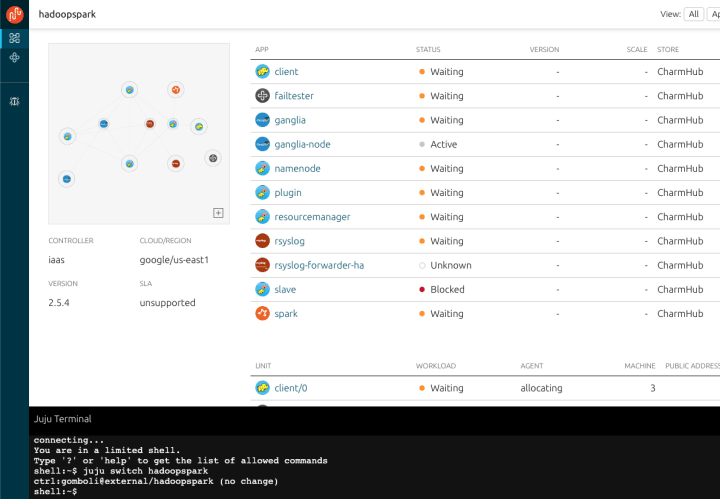Click the bug report sidebar icon

(x=15, y=101)
